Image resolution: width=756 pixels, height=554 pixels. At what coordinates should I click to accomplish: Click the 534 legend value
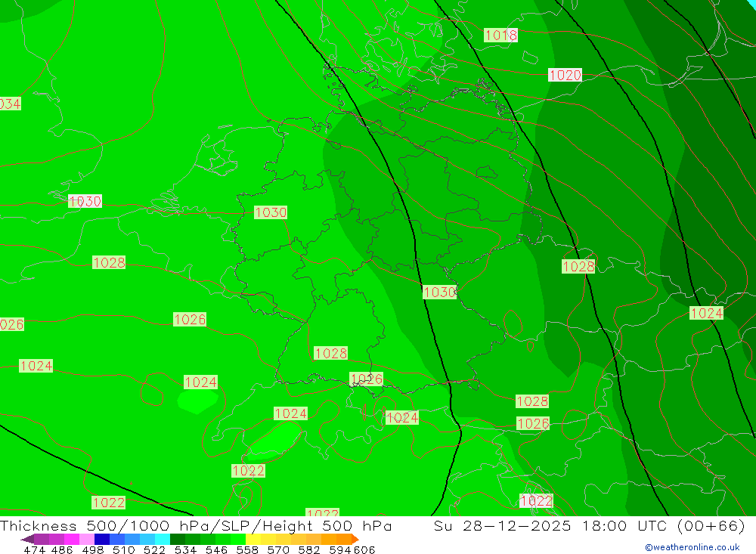click(185, 549)
